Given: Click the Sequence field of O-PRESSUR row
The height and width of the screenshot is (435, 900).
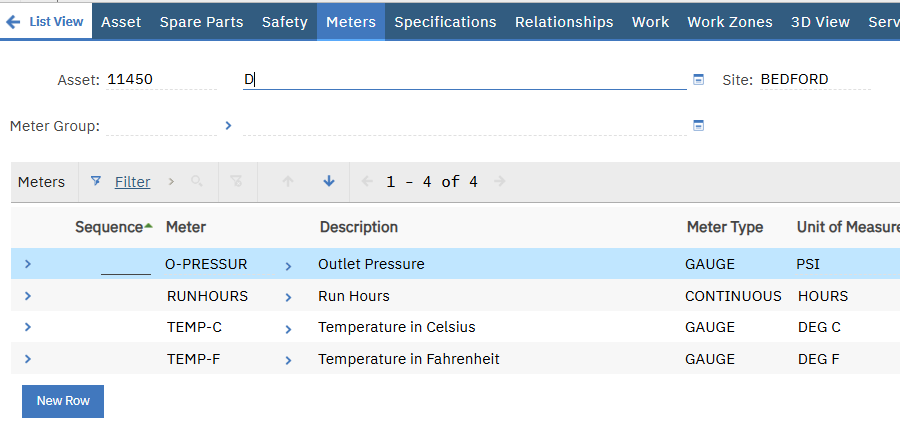Looking at the screenshot, I should (125, 265).
